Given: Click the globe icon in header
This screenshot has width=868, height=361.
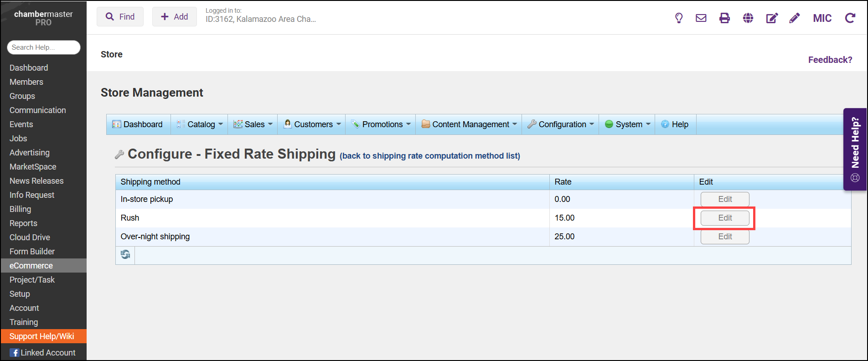Looking at the screenshot, I should [x=748, y=18].
